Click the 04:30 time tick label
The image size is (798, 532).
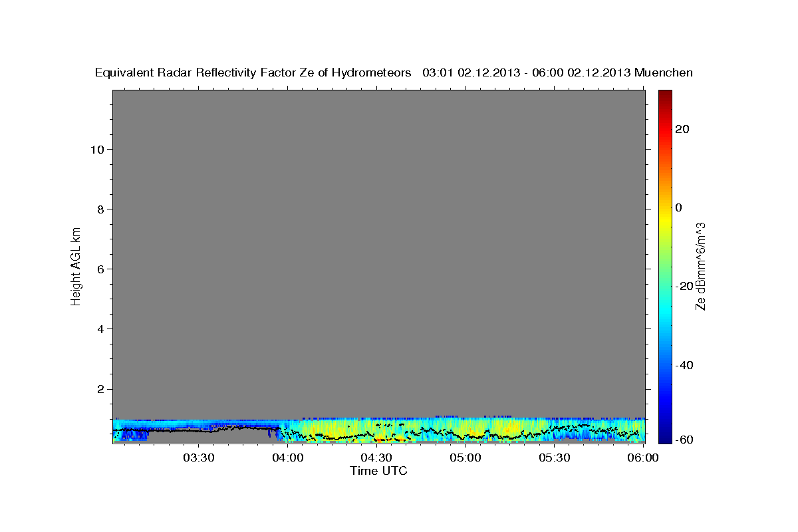tap(376, 458)
